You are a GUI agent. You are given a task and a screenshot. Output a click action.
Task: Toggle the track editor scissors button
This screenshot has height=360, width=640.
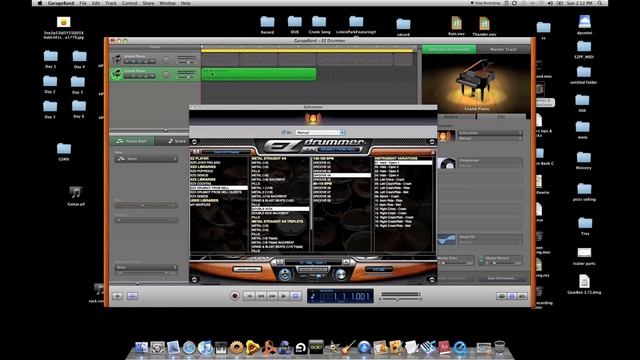[132, 296]
